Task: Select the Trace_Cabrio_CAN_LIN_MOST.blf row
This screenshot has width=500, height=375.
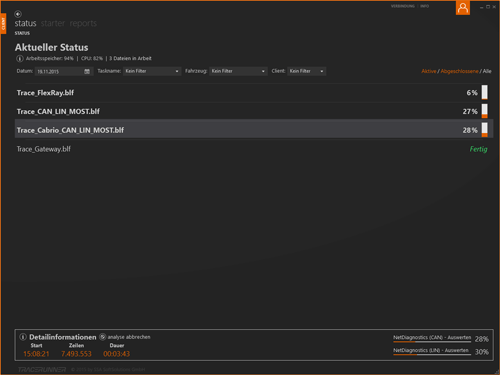Action: [x=254, y=130]
